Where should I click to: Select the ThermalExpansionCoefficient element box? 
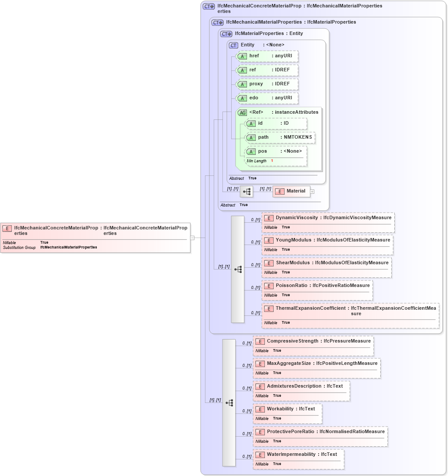pos(350,315)
